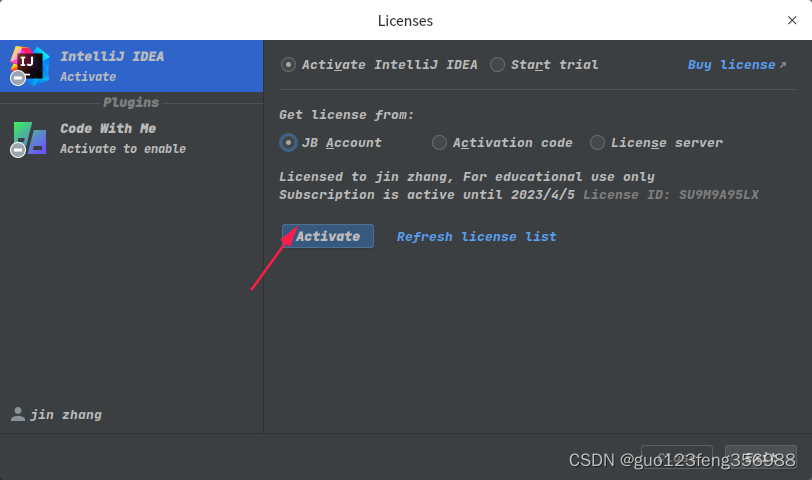Click the jin zhang account name
This screenshot has height=480, width=812.
[x=66, y=415]
